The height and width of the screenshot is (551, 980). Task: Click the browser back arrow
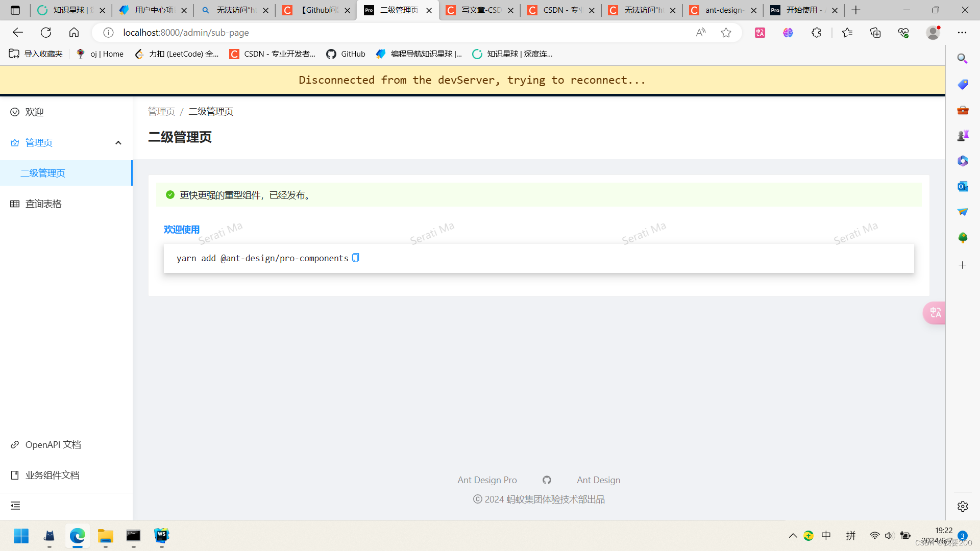coord(18,33)
